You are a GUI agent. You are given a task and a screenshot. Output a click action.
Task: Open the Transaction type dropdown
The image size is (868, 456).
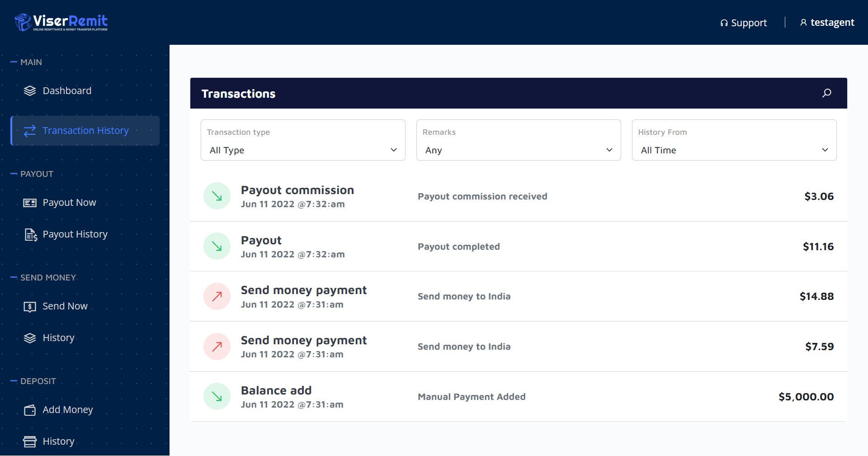point(303,150)
